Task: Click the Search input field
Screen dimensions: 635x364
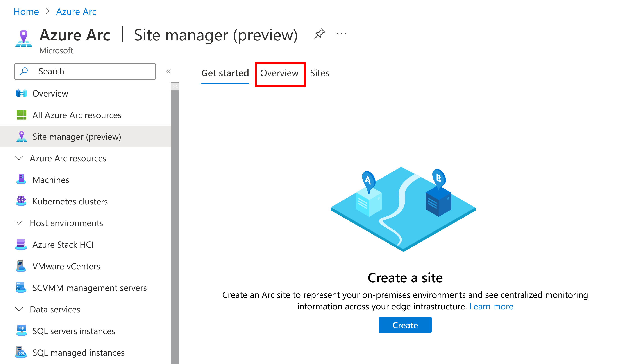Action: coord(86,71)
